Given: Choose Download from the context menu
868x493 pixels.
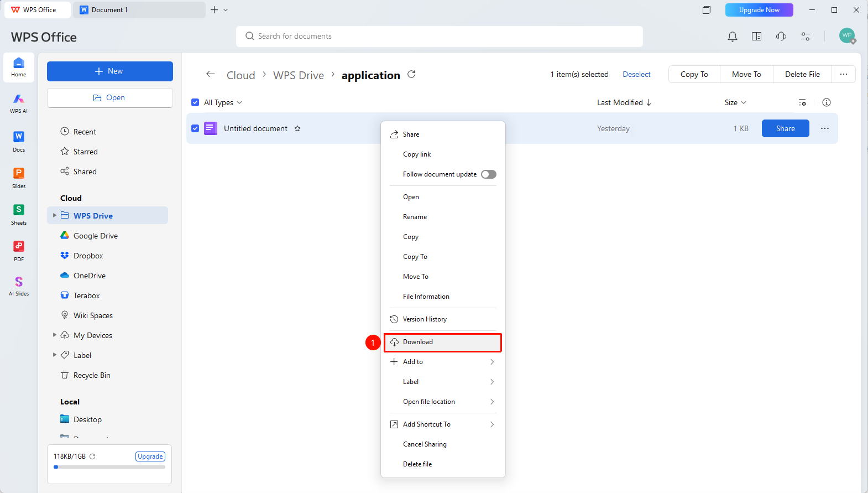Looking at the screenshot, I should 443,342.
